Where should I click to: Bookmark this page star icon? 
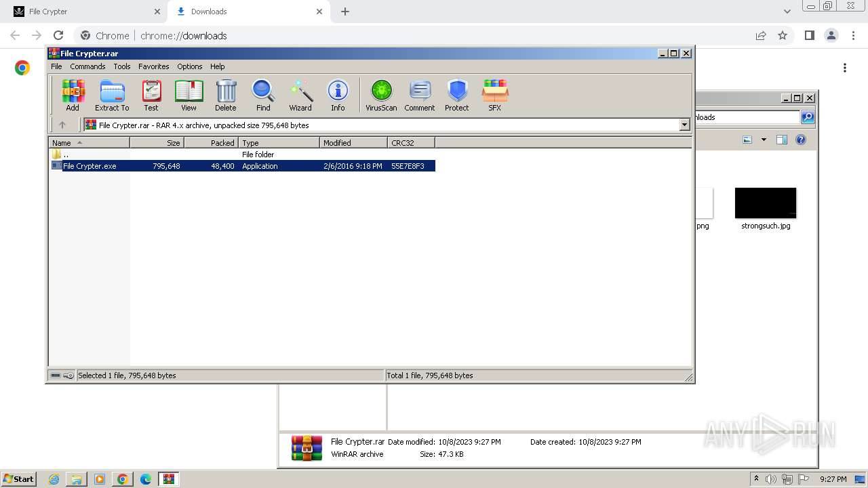[x=783, y=35]
